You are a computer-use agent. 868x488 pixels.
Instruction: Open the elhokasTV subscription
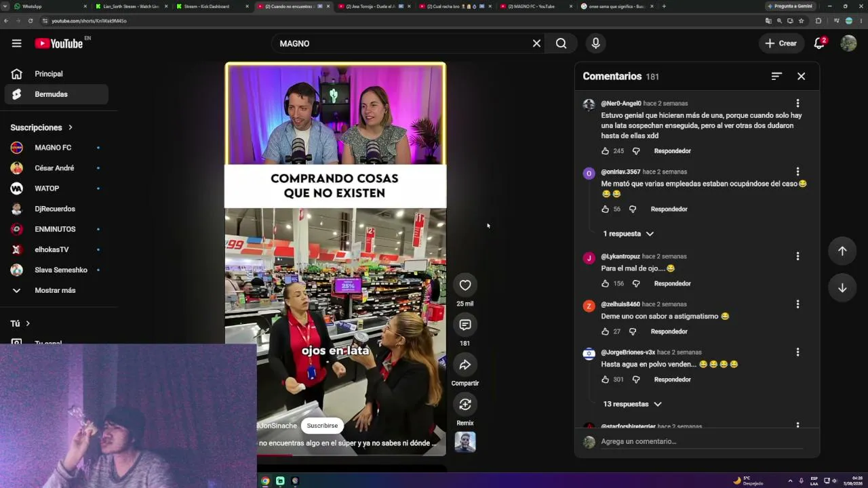point(56,249)
